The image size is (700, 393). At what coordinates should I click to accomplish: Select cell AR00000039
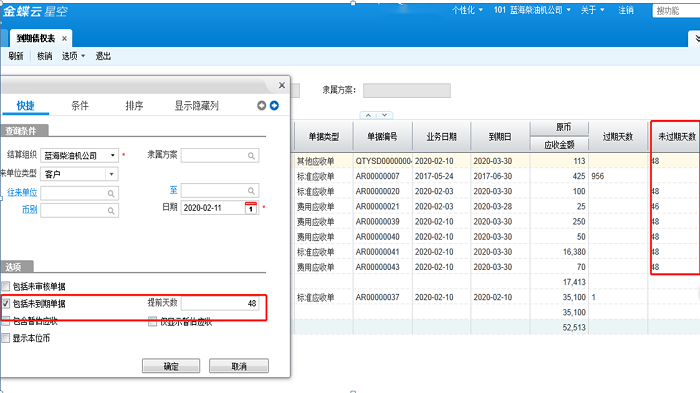coord(383,222)
